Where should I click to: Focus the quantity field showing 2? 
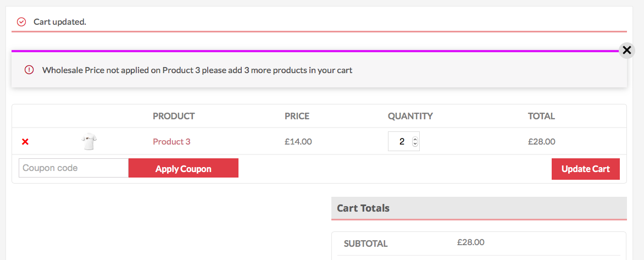point(403,142)
